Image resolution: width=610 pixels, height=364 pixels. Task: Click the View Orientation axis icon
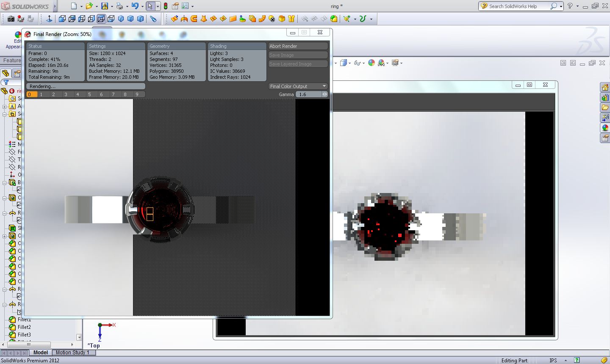49,19
